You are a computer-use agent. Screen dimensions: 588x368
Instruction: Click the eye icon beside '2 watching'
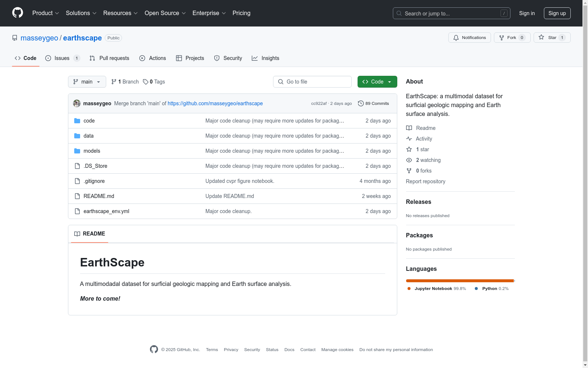pos(409,160)
